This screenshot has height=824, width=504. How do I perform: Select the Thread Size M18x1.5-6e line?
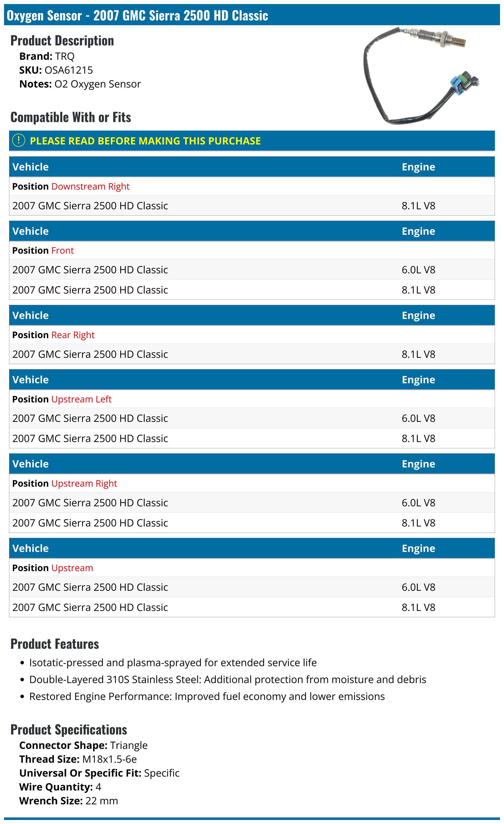pyautogui.click(x=78, y=759)
